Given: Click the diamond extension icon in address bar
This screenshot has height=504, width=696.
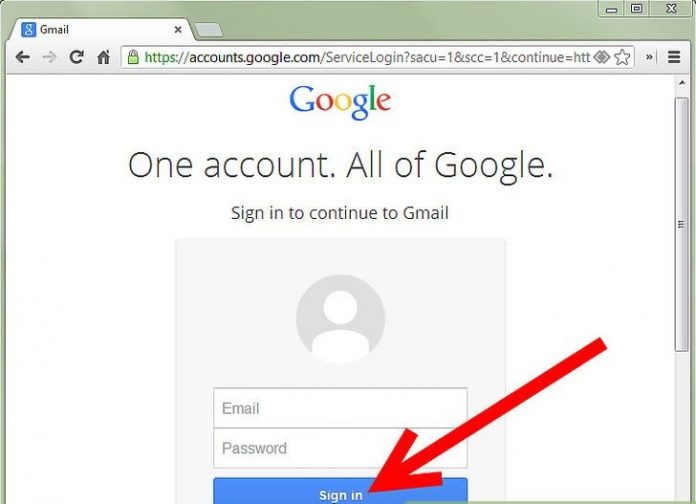Looking at the screenshot, I should pos(601,57).
